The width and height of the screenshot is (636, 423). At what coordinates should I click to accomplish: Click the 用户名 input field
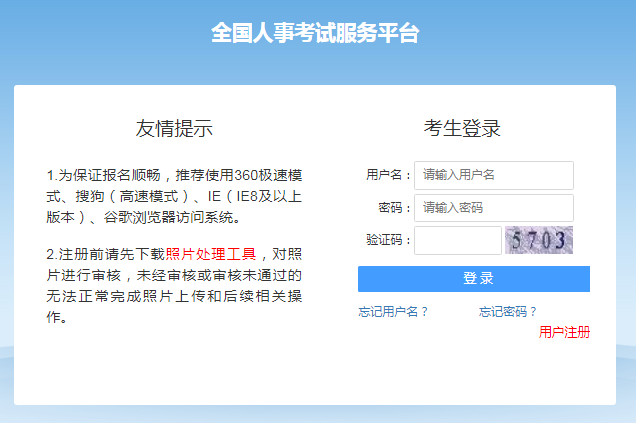493,175
